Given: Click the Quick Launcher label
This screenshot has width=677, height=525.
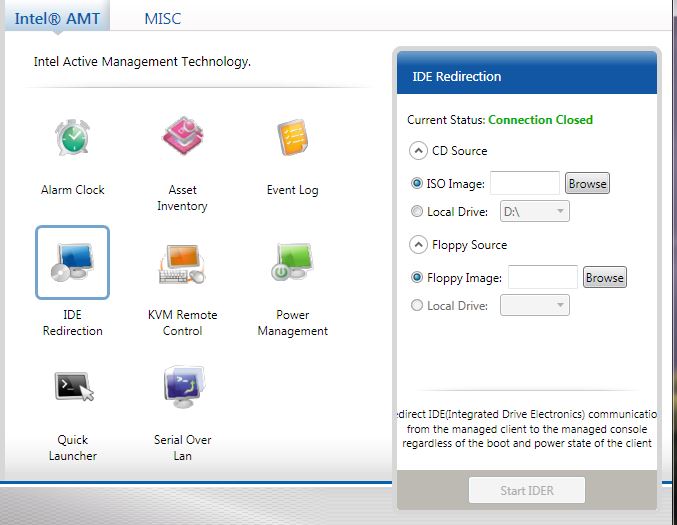Looking at the screenshot, I should pos(73,448).
